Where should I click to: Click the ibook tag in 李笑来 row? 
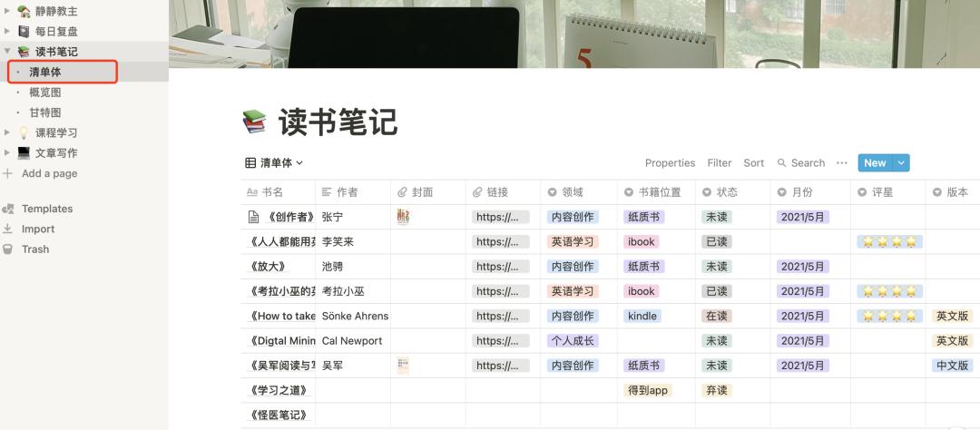[x=642, y=241]
